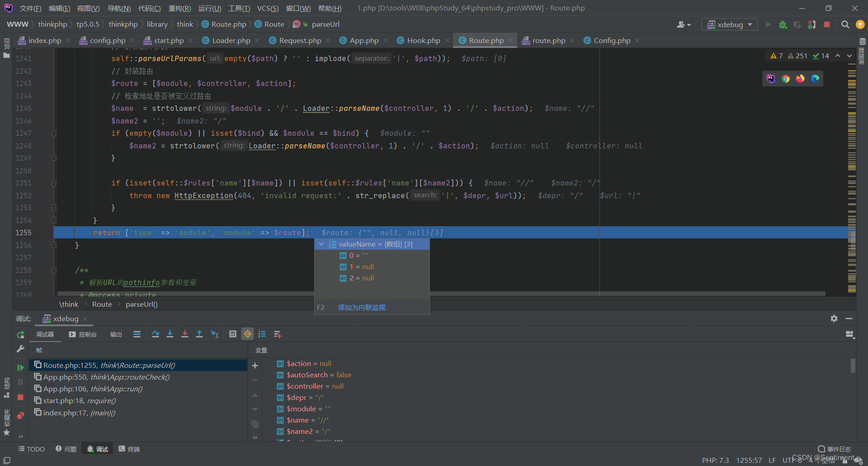Open the TODO tool window
The width and height of the screenshot is (868, 466).
point(31,449)
